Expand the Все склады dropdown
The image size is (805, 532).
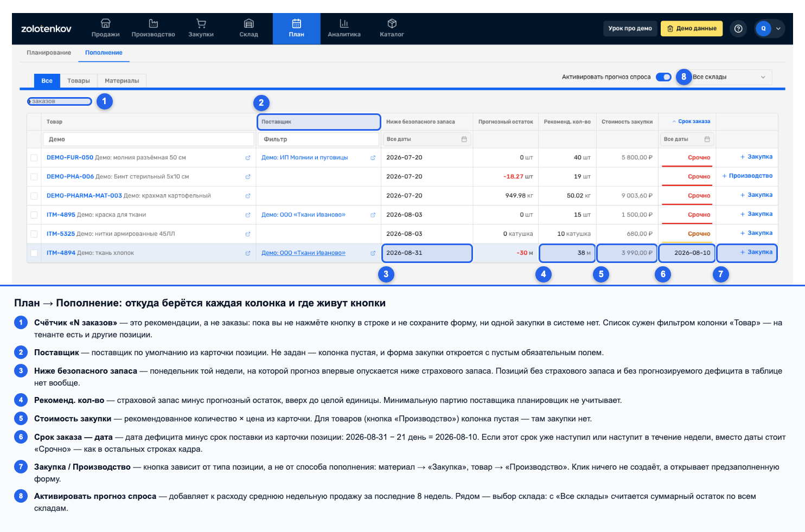730,77
